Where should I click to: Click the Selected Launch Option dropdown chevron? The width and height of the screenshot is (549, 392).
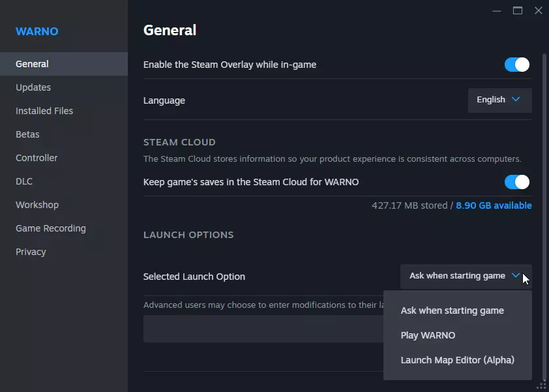pyautogui.click(x=516, y=276)
